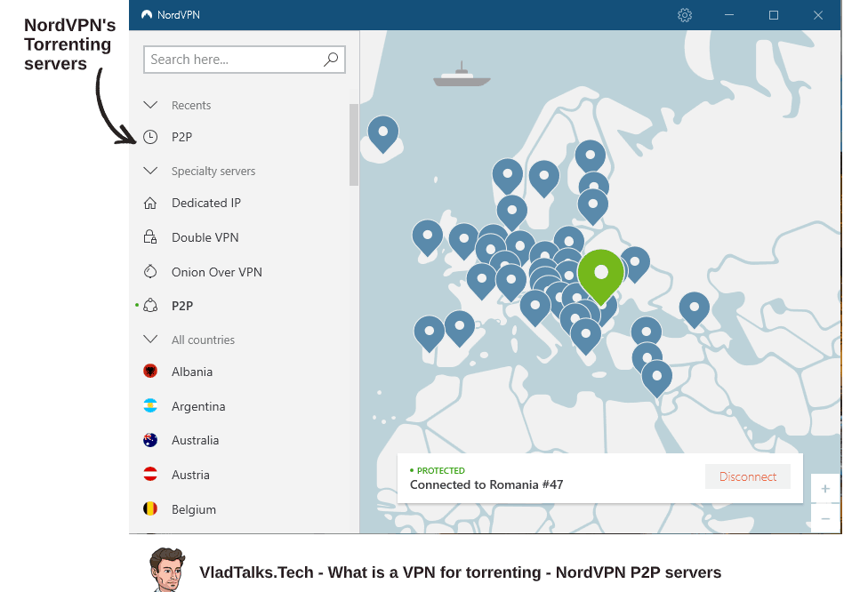Click the Belgium flag icon

click(150, 508)
